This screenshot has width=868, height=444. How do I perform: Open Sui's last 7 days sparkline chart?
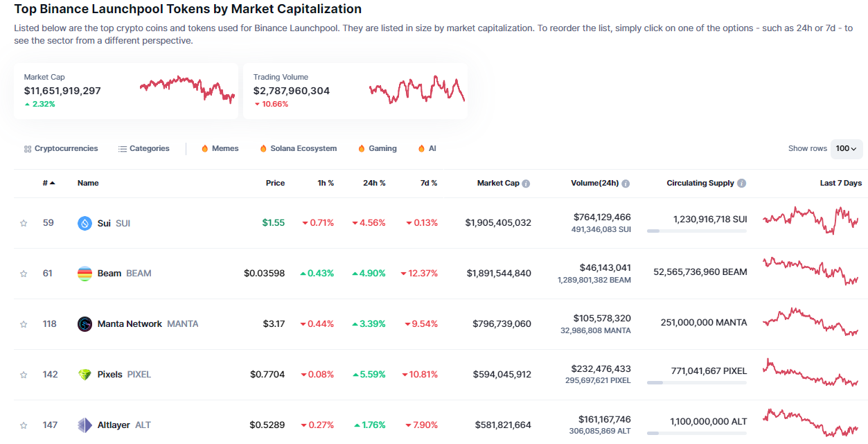[811, 220]
